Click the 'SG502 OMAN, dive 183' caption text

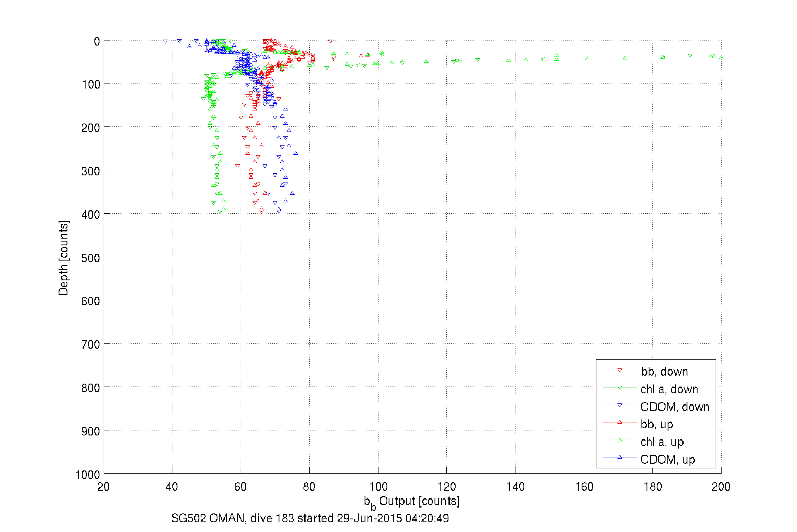coord(310,518)
